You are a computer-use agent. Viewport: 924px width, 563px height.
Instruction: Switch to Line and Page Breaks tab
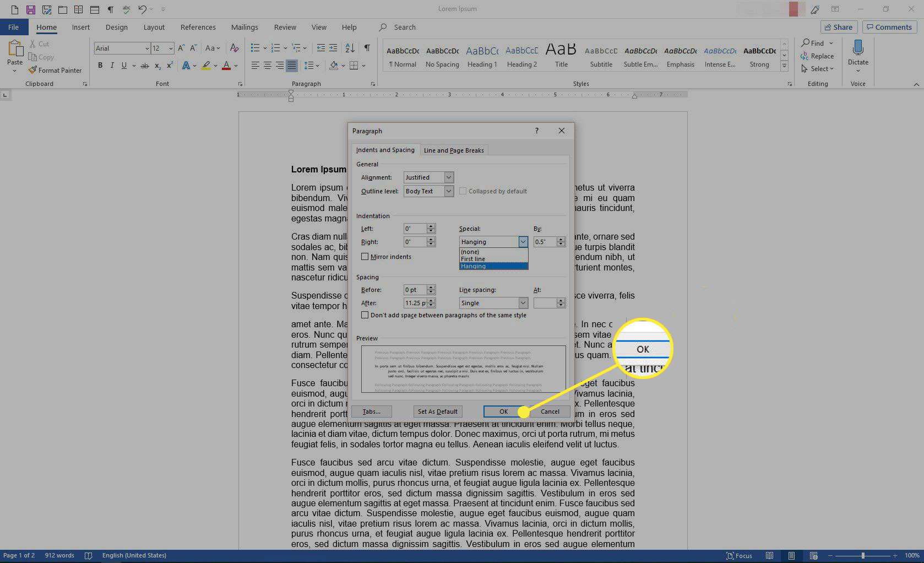[x=454, y=150]
